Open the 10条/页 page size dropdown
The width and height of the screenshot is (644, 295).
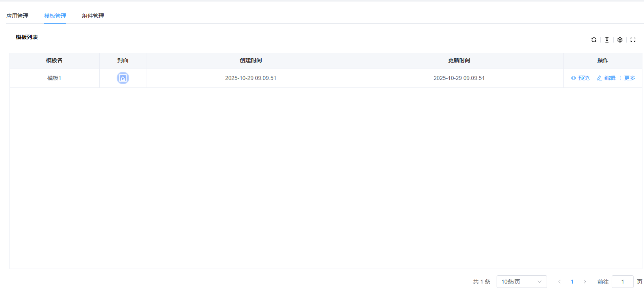522,282
